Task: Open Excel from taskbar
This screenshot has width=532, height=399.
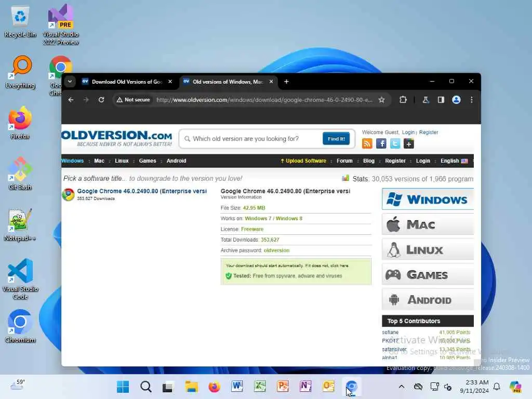Action: 260,387
